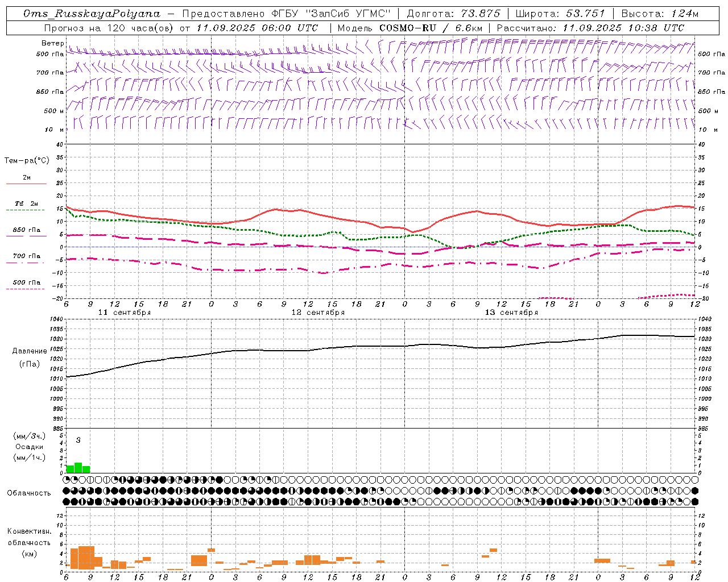
Task: Select the Рассчитано 11.09.2025 10:38 UTC timestamp
Action: pos(590,28)
